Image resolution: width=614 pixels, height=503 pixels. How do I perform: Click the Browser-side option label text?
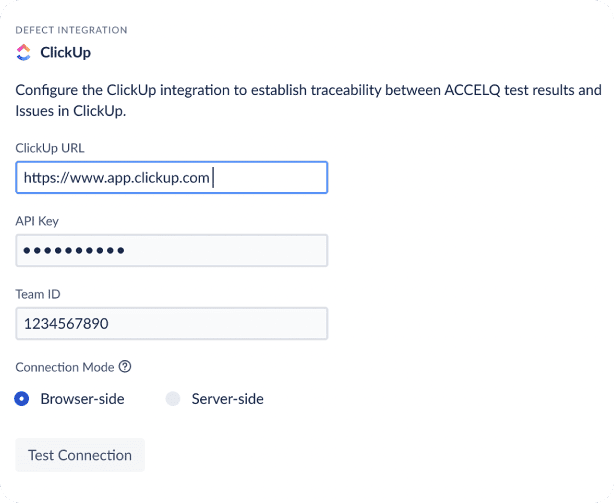pos(82,399)
